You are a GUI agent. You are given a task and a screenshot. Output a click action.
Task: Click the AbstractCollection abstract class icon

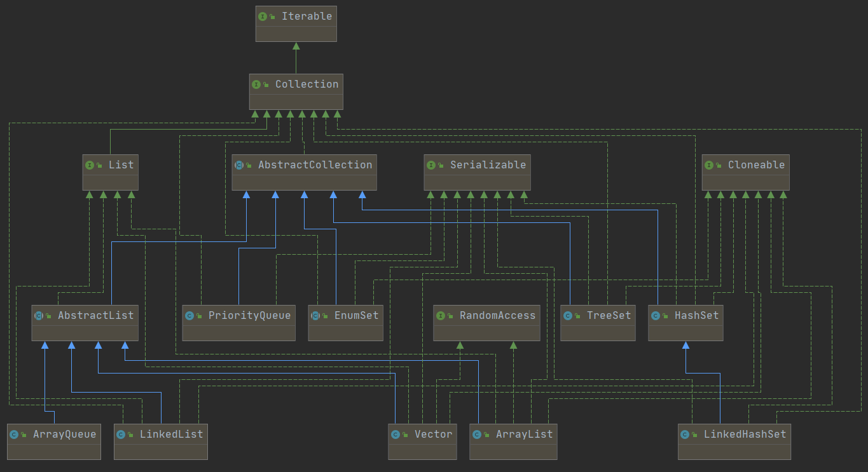coord(239,165)
